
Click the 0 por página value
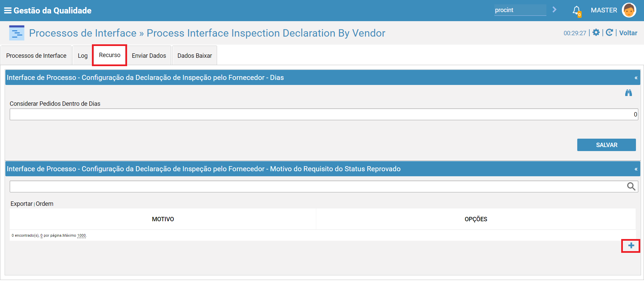pyautogui.click(x=41, y=236)
